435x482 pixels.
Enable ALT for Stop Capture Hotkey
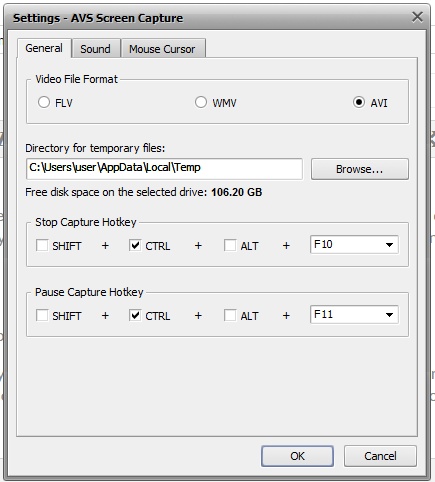coord(230,245)
